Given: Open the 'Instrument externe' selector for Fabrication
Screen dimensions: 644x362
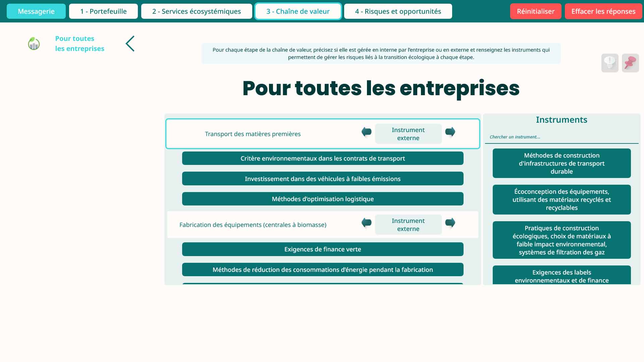Looking at the screenshot, I should (x=408, y=225).
